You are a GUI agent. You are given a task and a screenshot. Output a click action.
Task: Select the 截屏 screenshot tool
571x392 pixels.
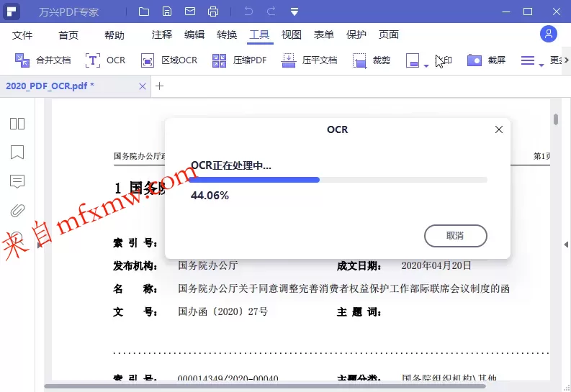[487, 60]
